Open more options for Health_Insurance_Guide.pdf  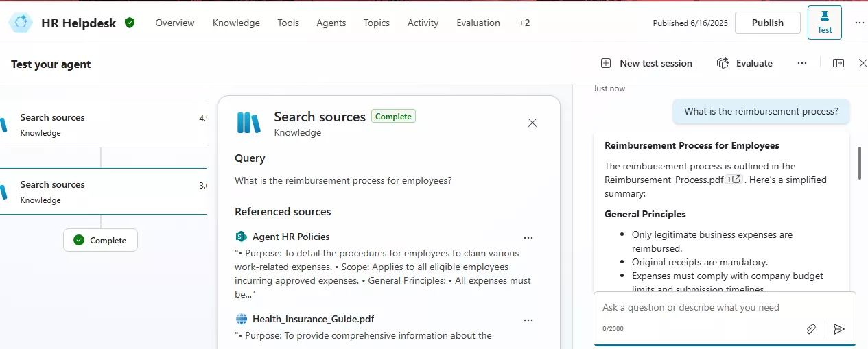[528, 320]
